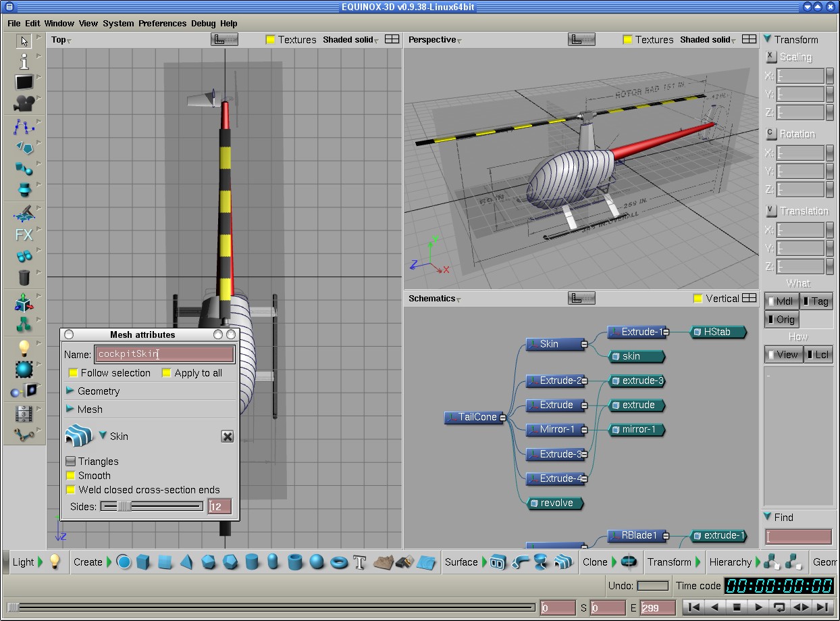Expand the Geometry section
The height and width of the screenshot is (621, 840).
(x=70, y=391)
